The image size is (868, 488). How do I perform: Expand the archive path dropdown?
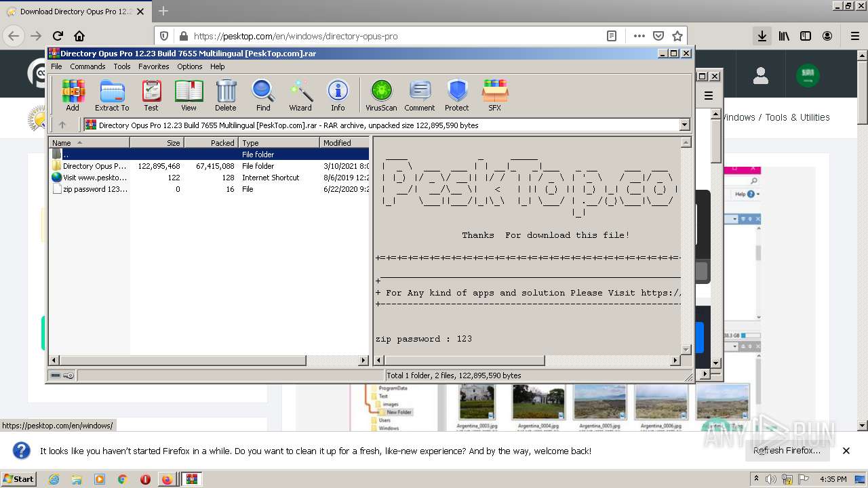coord(684,125)
